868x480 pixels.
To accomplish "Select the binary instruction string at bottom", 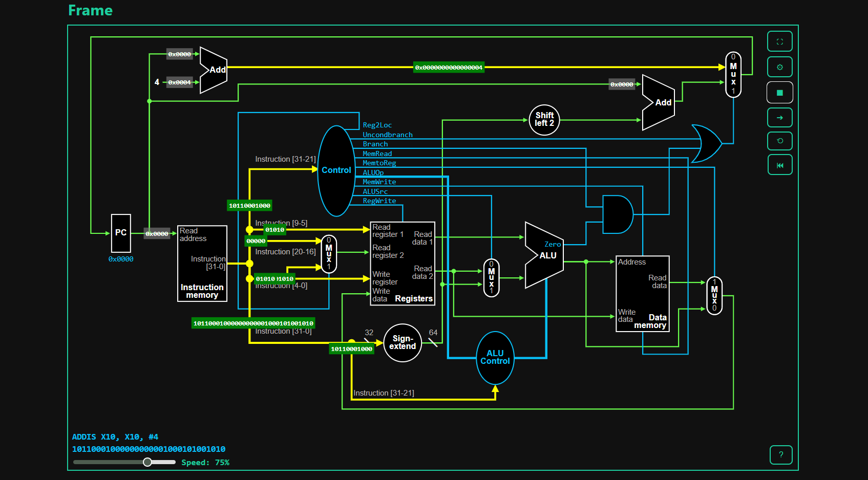I will [149, 449].
